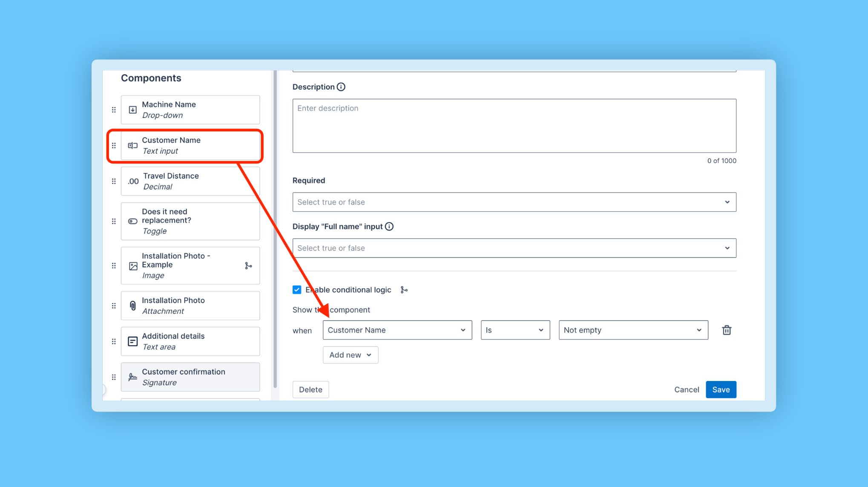Select the Machine Name component

pyautogui.click(x=190, y=110)
